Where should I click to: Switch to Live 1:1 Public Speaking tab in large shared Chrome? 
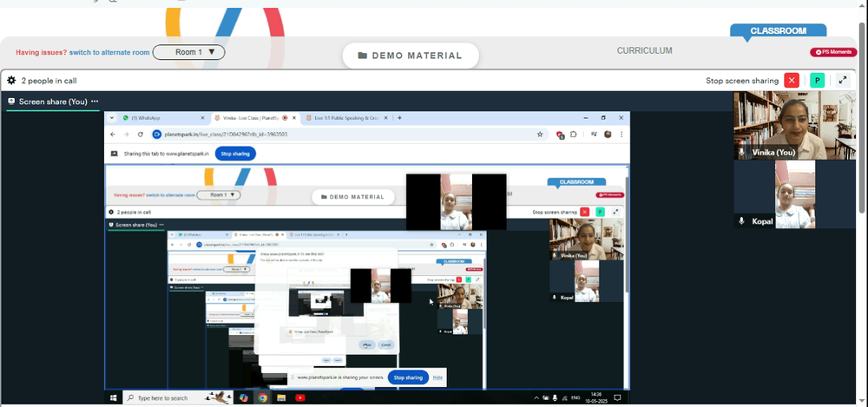tap(346, 118)
